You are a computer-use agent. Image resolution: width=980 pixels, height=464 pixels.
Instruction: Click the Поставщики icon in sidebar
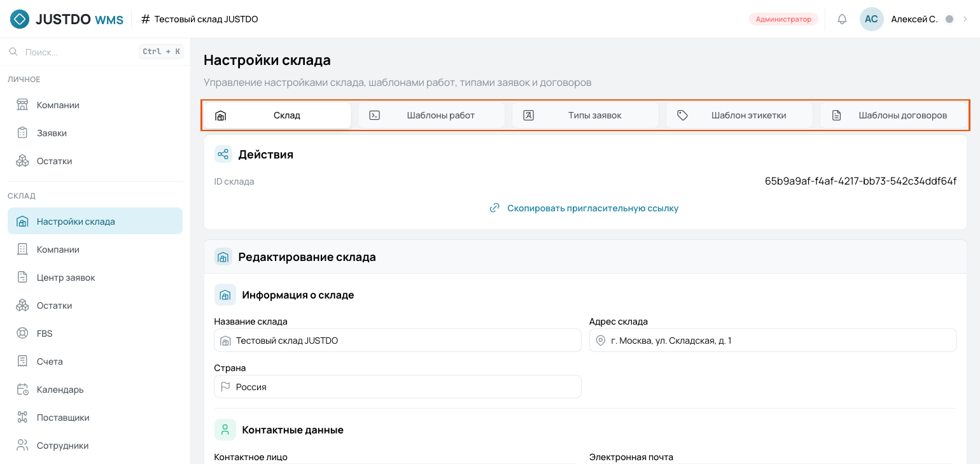pos(22,418)
